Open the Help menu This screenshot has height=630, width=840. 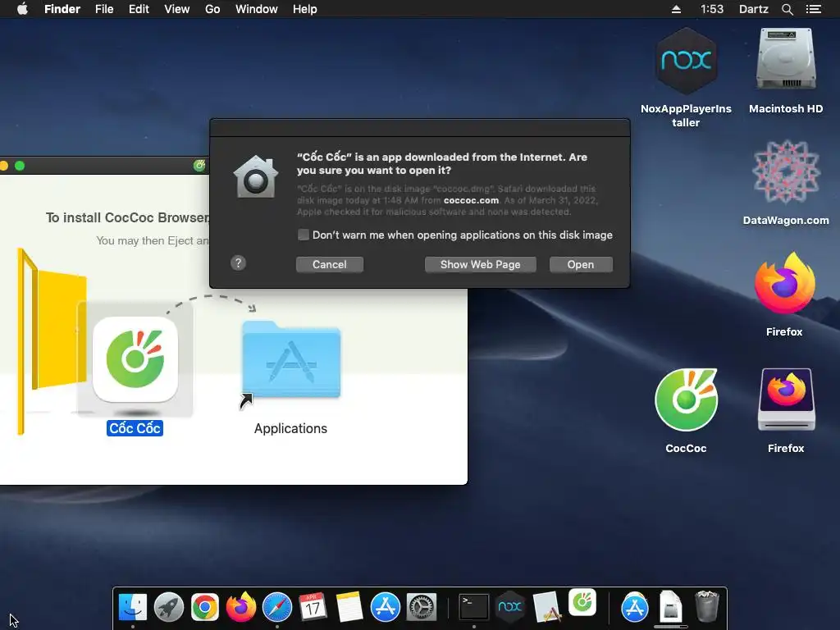tap(305, 9)
